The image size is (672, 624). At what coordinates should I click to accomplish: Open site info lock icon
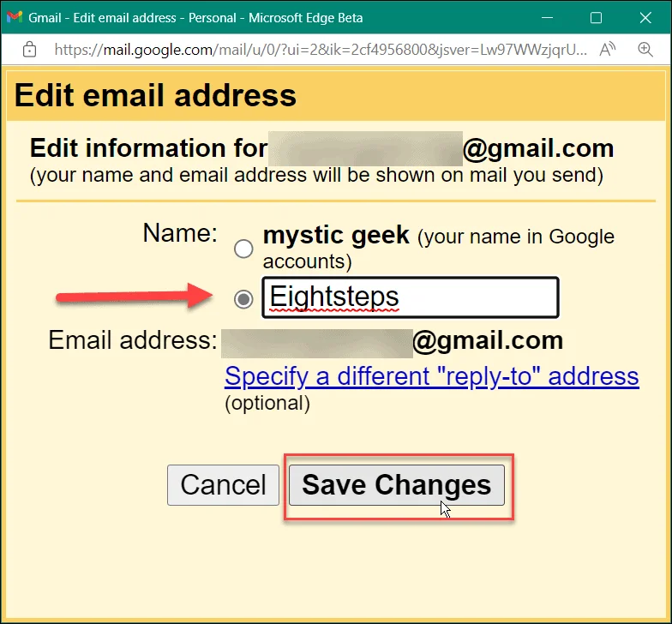pos(29,50)
